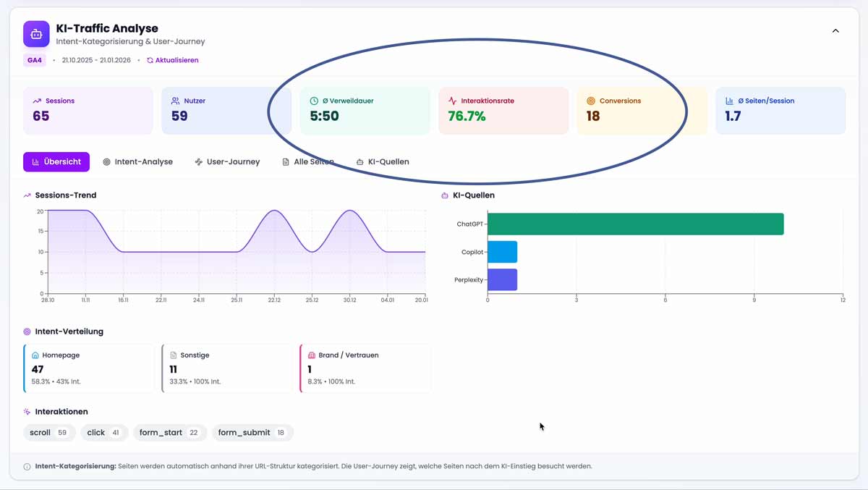
Task: Click the purple robot KI-Traffic icon
Action: [36, 34]
